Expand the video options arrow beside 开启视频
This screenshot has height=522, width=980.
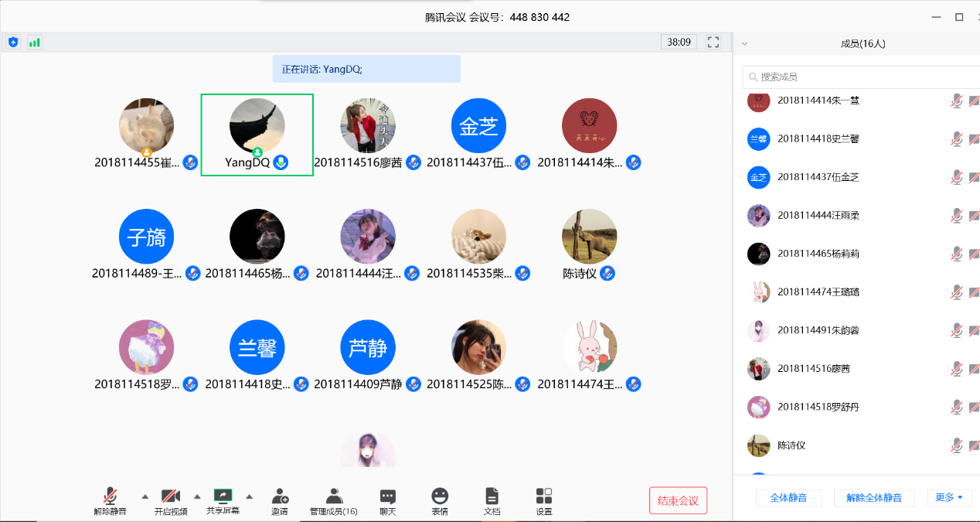(x=197, y=496)
